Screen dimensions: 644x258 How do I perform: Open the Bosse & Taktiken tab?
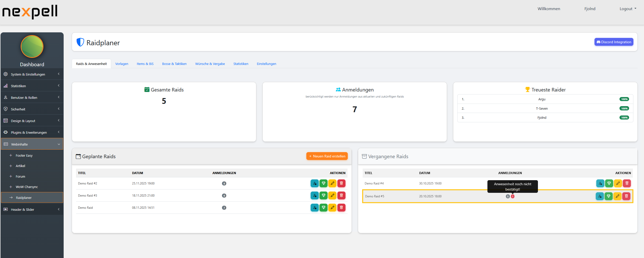174,64
